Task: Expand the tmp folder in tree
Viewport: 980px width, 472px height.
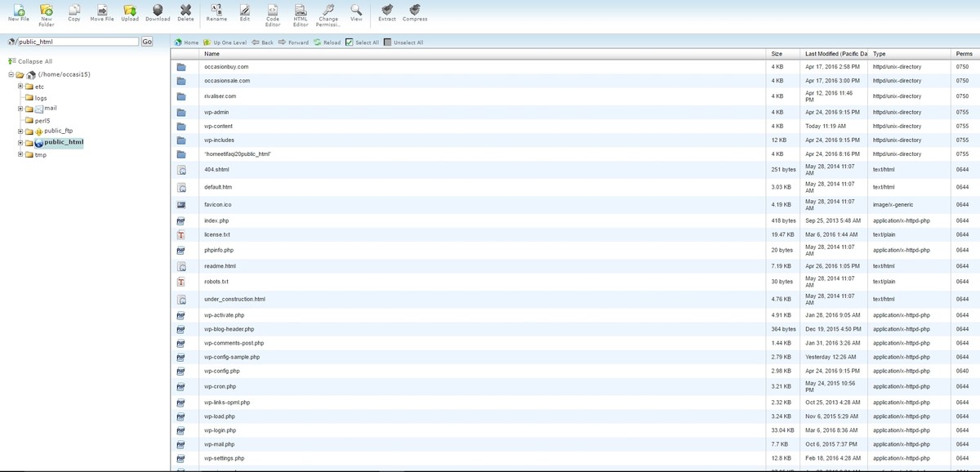Action: (x=20, y=154)
